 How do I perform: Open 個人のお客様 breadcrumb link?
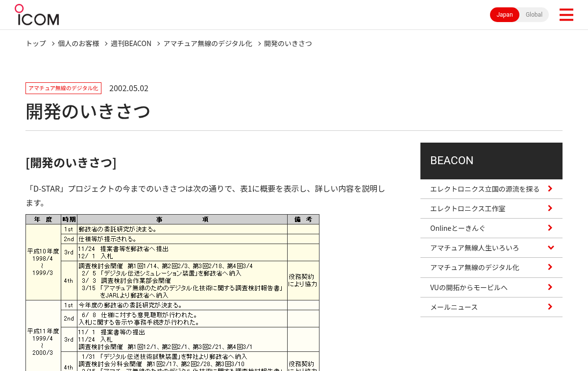tap(78, 44)
